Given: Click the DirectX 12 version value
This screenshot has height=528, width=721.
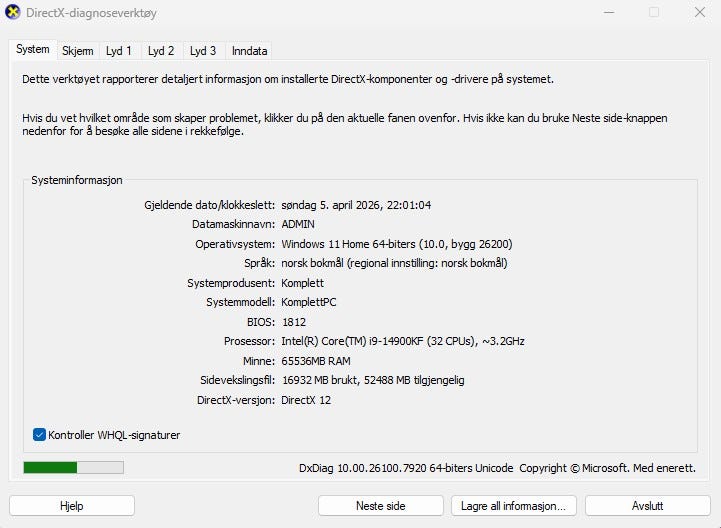Looking at the screenshot, I should pyautogui.click(x=306, y=400).
